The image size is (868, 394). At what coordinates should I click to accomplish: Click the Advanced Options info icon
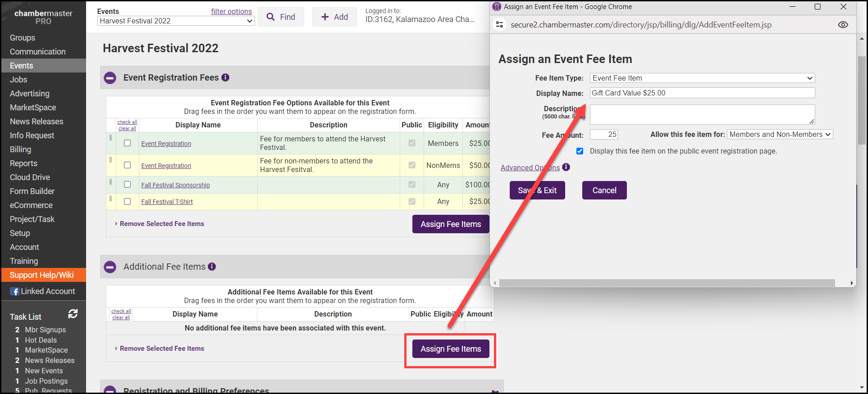566,167
